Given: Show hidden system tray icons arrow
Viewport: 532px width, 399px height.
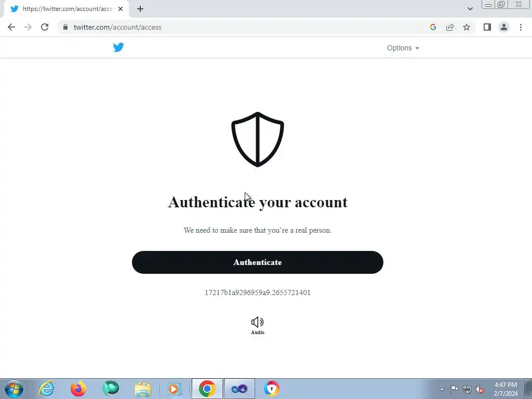Looking at the screenshot, I should (442, 389).
